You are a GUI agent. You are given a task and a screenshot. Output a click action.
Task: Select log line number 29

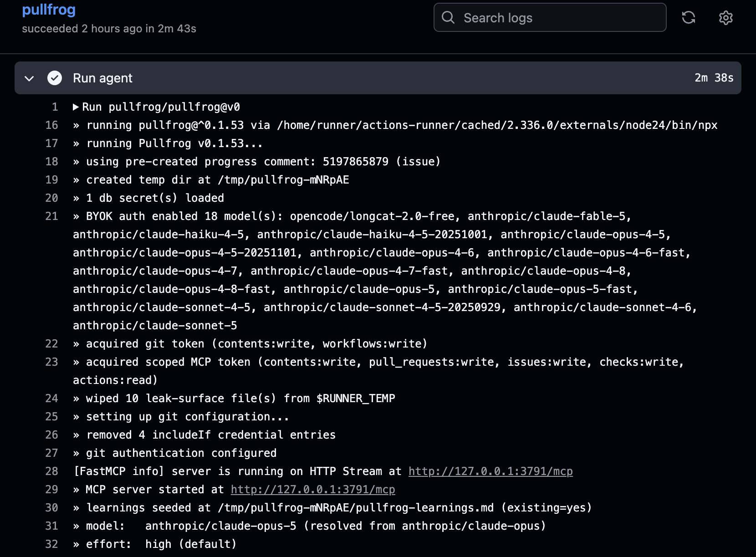[x=52, y=490]
